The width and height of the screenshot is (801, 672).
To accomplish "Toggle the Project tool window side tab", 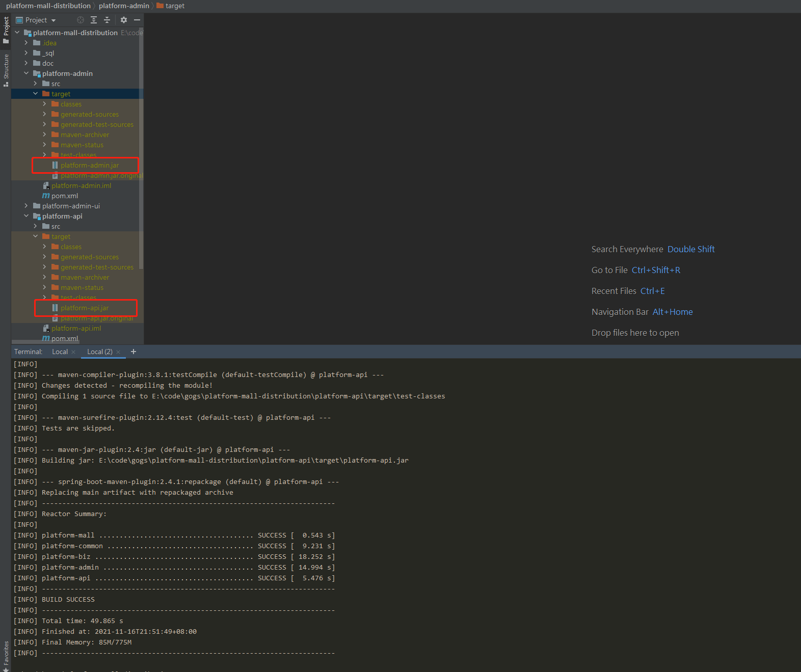I will coord(6,30).
